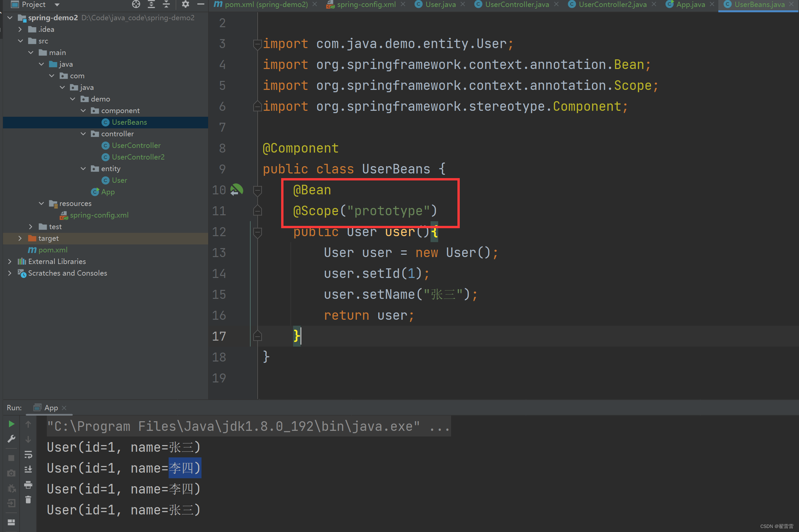Open run configuration wrench icon
799x532 pixels.
coord(11,439)
